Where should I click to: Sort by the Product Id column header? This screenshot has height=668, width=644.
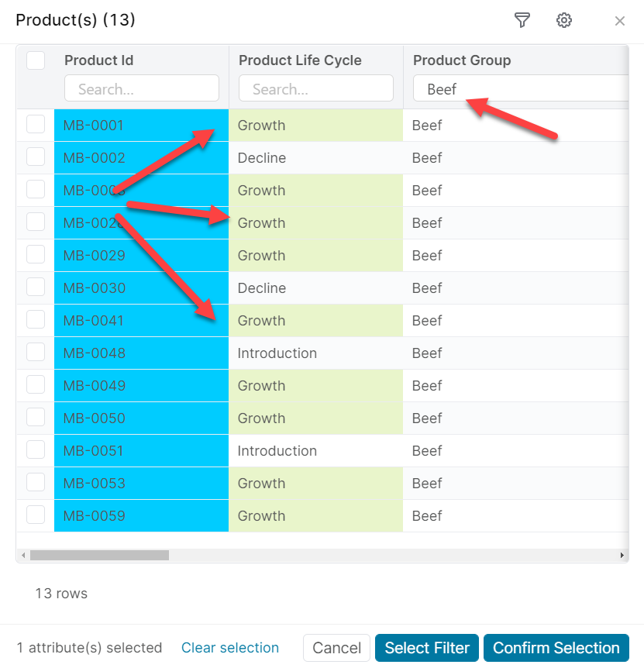pos(99,60)
